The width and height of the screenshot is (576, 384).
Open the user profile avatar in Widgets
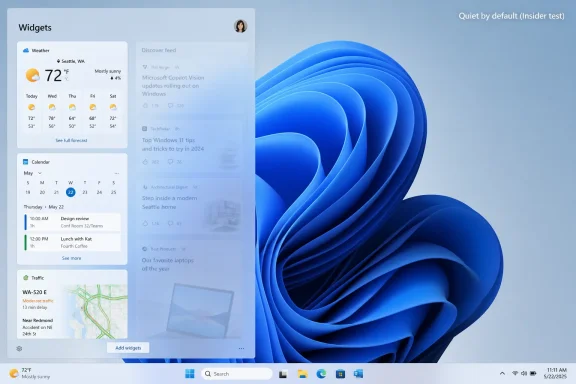[x=240, y=26]
